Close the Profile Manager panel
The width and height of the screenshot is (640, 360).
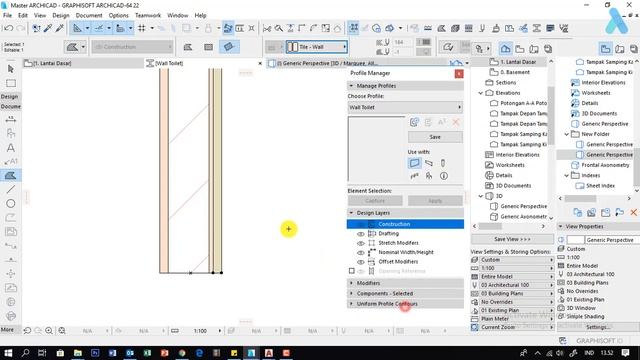459,73
